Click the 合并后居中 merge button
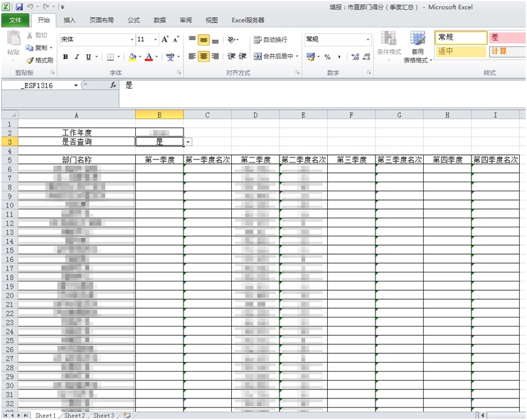The image size is (527, 420). (x=276, y=57)
